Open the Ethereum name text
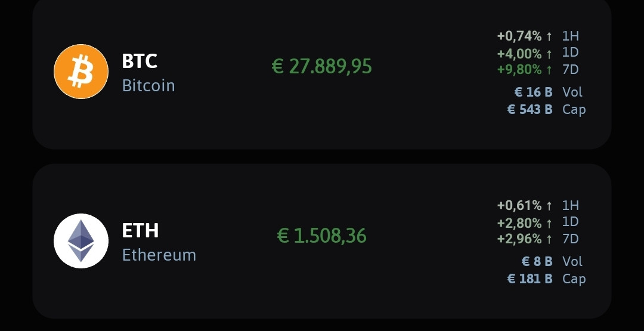The height and width of the screenshot is (331, 644). pos(159,255)
